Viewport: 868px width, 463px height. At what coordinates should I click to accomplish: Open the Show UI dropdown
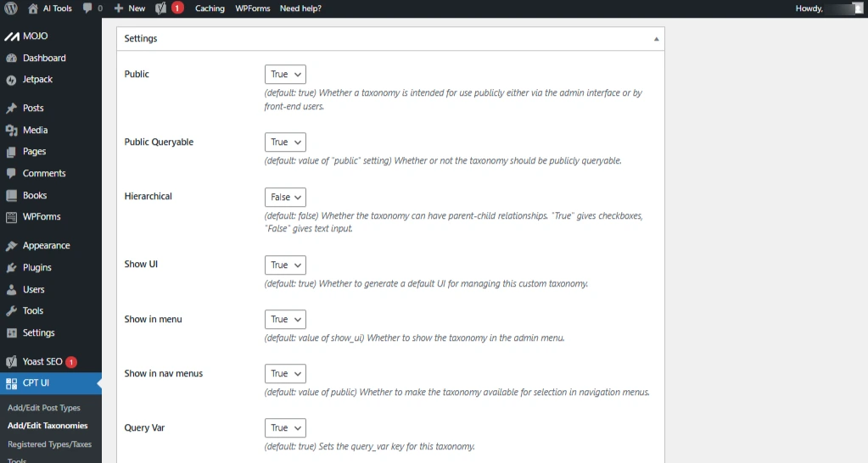click(x=285, y=265)
